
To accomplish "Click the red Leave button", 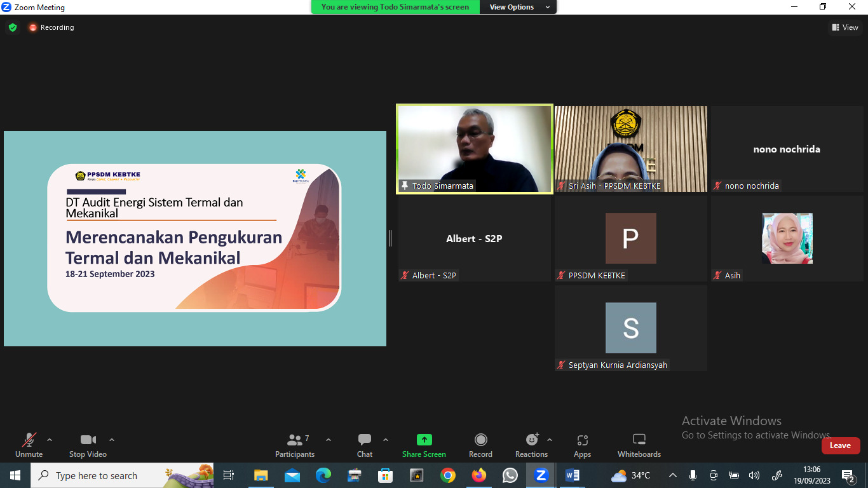I will click(x=840, y=445).
